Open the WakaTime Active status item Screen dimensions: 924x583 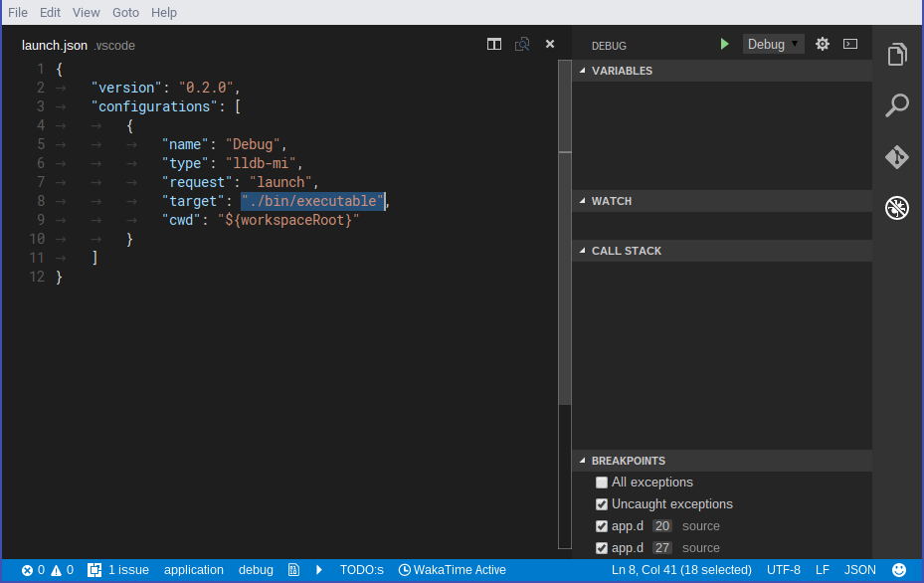click(453, 569)
